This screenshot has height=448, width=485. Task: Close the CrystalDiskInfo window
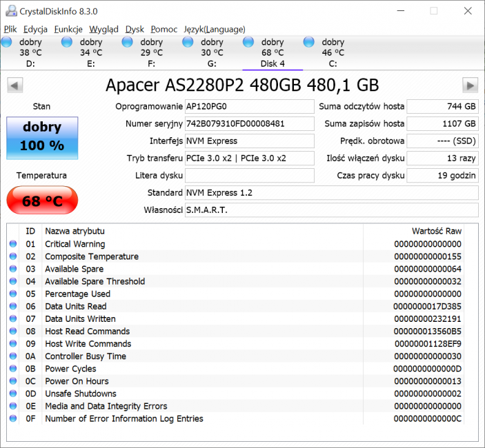tap(468, 11)
